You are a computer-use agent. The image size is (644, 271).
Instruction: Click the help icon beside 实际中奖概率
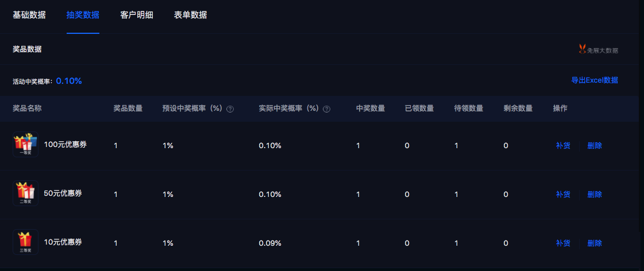point(326,109)
